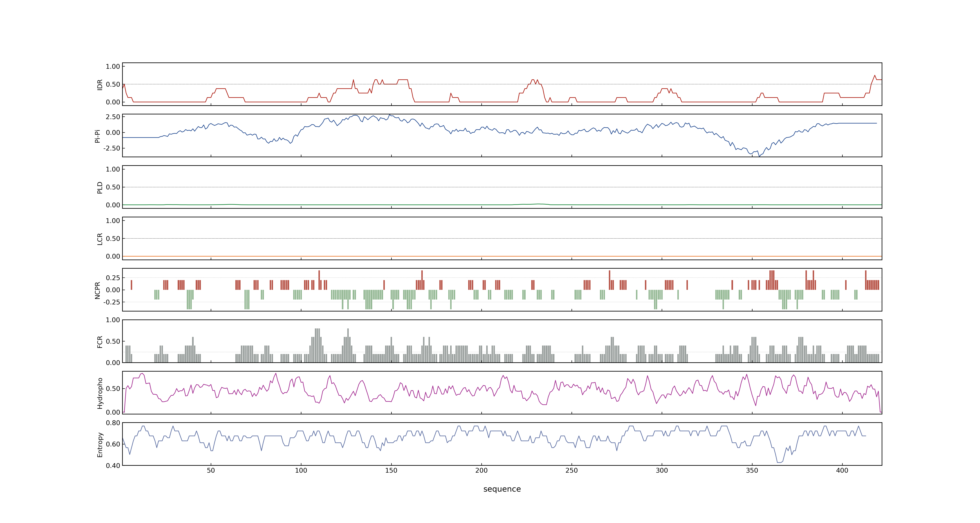The height and width of the screenshot is (523, 980).
Task: Click the FCR y-axis label
Action: 100,341
